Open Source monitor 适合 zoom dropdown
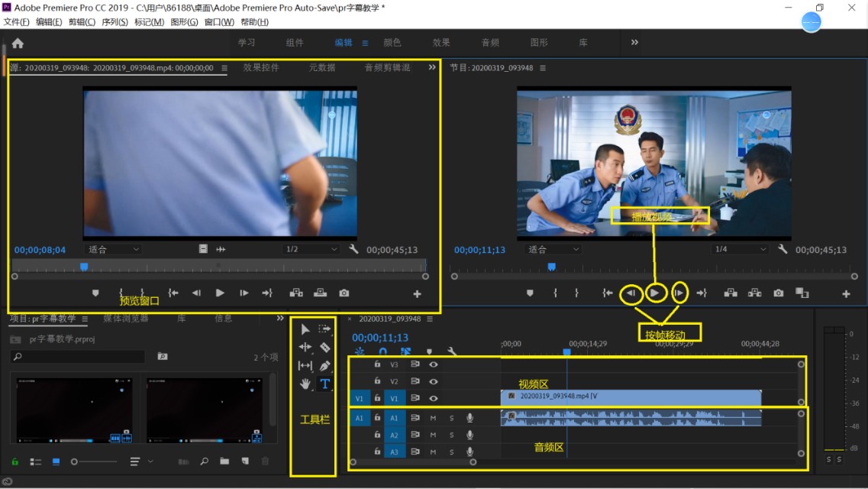This screenshot has width=868, height=489. (114, 249)
